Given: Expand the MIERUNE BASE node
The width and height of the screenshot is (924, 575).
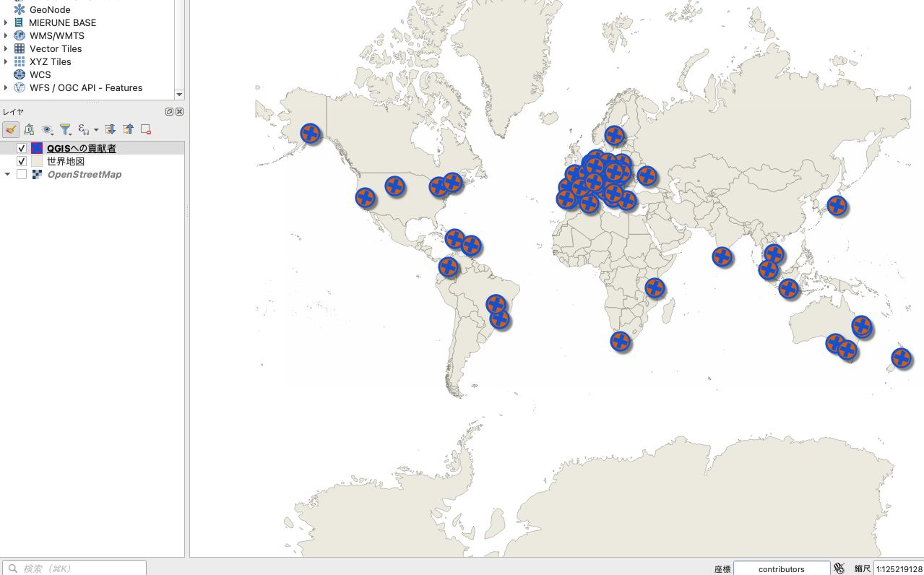Looking at the screenshot, I should click(x=6, y=22).
